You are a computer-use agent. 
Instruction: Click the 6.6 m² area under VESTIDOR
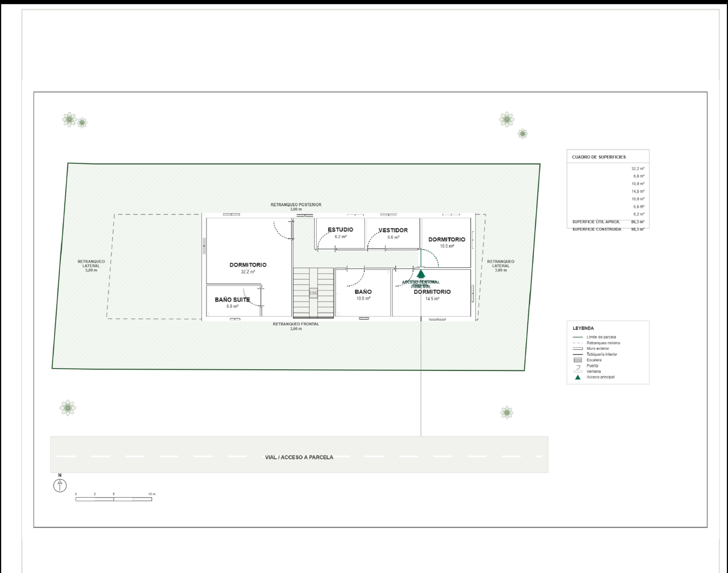pyautogui.click(x=393, y=237)
